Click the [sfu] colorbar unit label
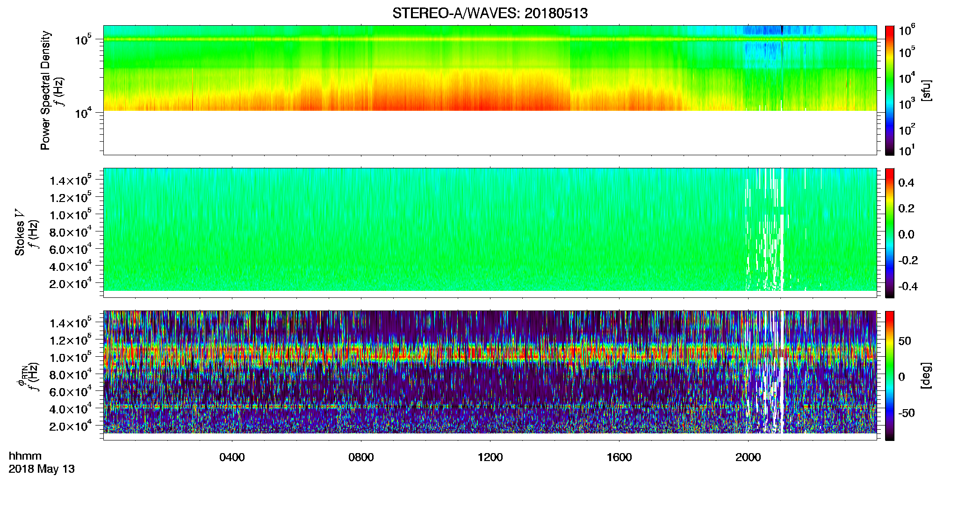The image size is (980, 505). (x=926, y=90)
